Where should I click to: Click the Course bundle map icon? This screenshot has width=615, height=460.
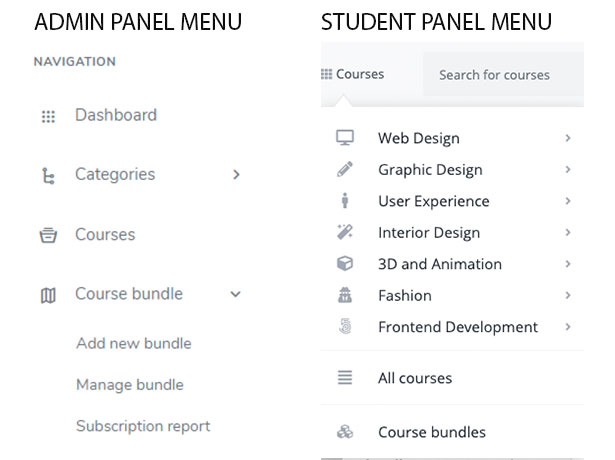pos(48,295)
